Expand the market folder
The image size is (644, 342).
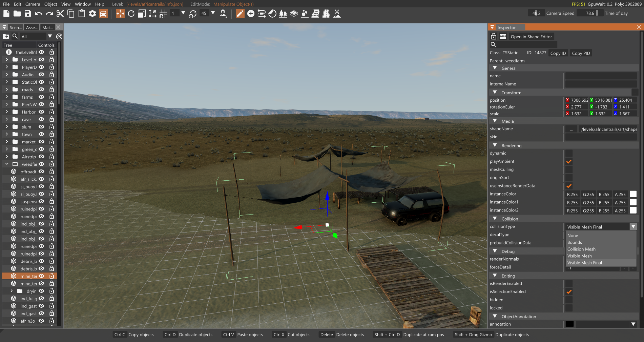[7, 142]
